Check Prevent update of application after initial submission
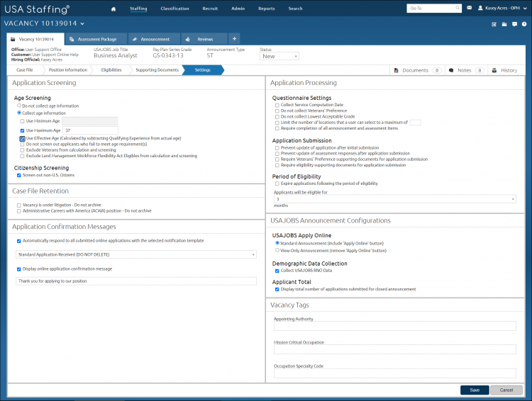This screenshot has height=401, width=532. [x=277, y=148]
